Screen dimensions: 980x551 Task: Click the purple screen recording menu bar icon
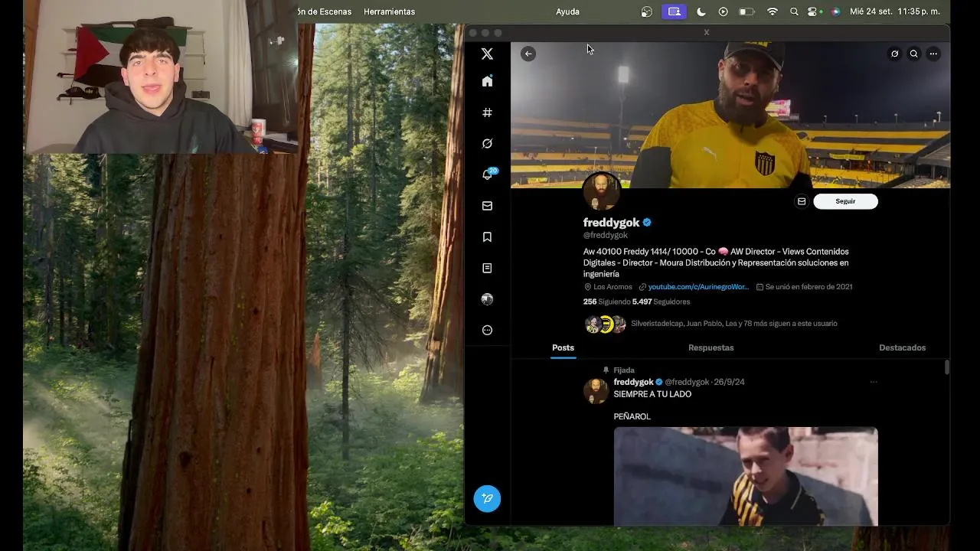tap(674, 11)
